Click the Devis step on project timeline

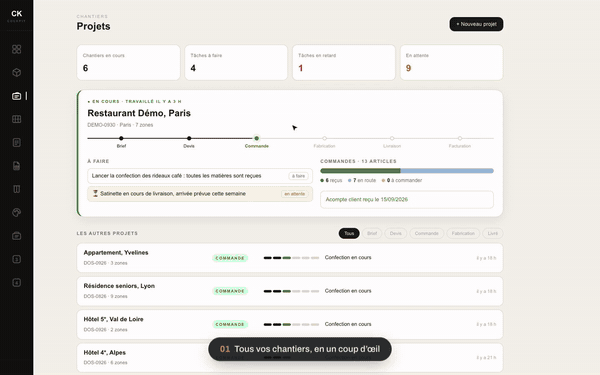coord(189,142)
